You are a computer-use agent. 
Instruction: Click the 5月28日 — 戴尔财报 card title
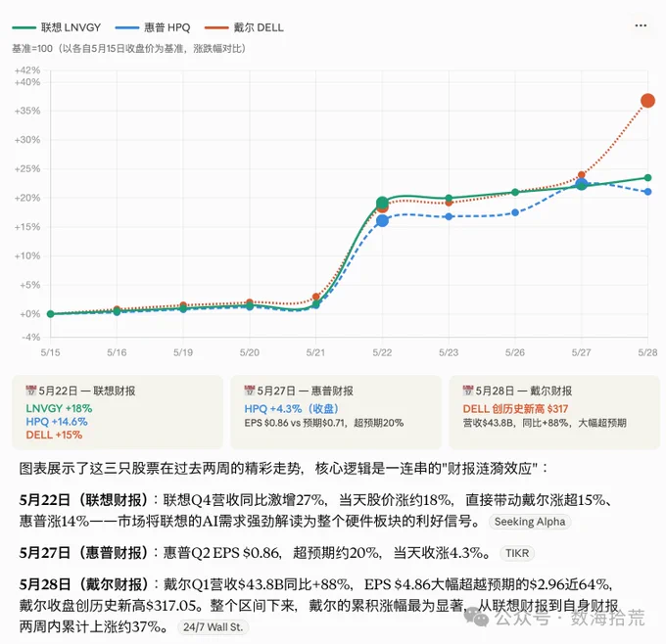click(x=523, y=391)
